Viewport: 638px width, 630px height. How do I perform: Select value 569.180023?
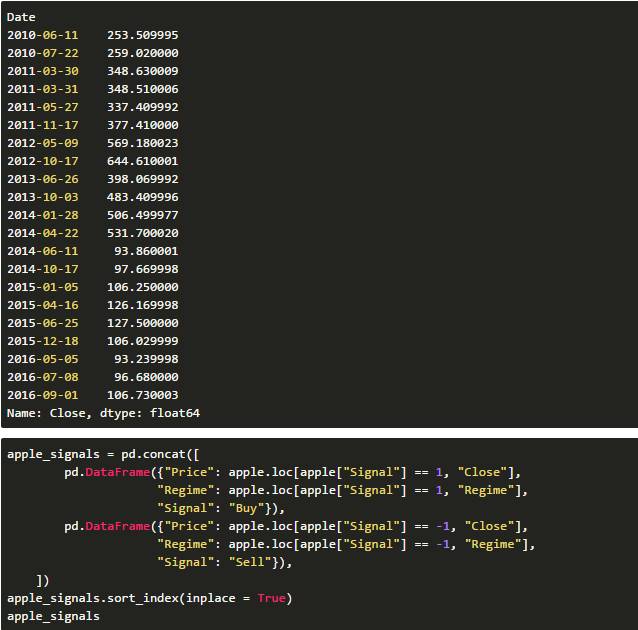[x=142, y=143]
